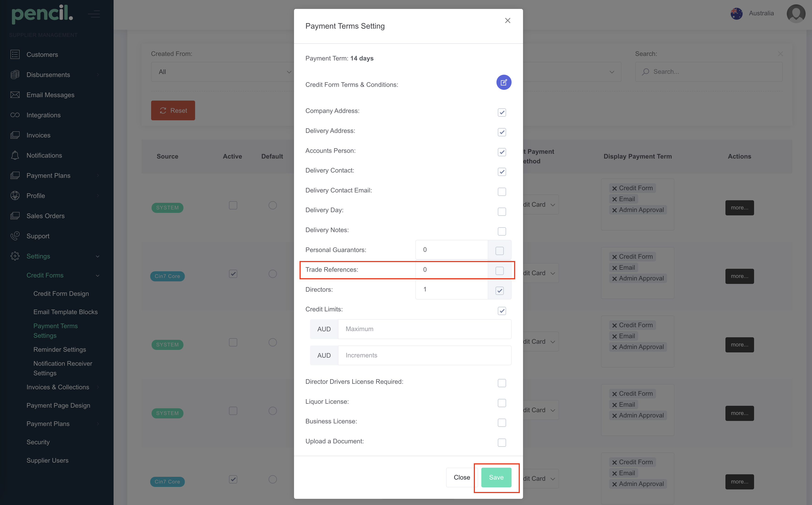Click the Invoices sidebar icon

click(x=15, y=135)
